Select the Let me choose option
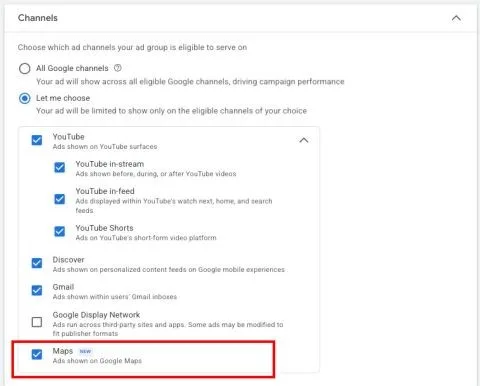This screenshot has height=386, width=480. click(x=25, y=98)
